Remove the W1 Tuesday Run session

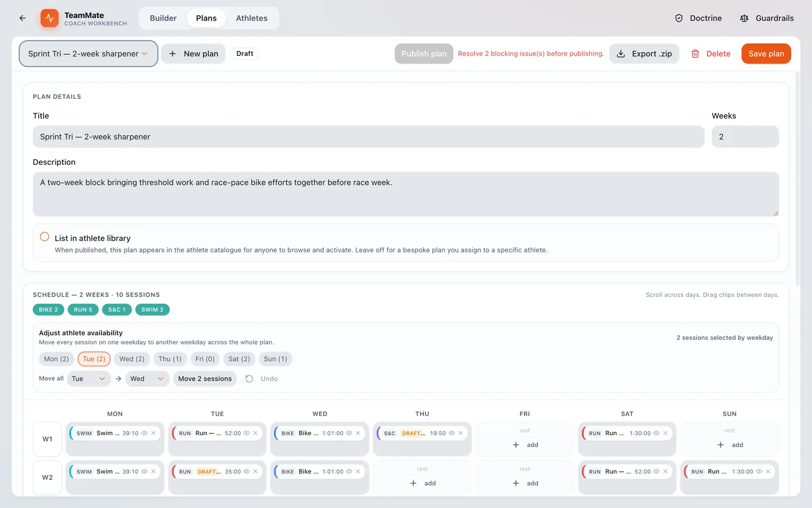coord(255,433)
